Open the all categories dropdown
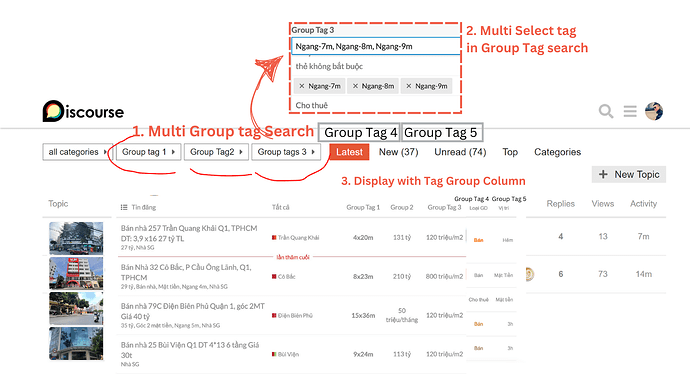This screenshot has height=388, width=690. pos(77,152)
